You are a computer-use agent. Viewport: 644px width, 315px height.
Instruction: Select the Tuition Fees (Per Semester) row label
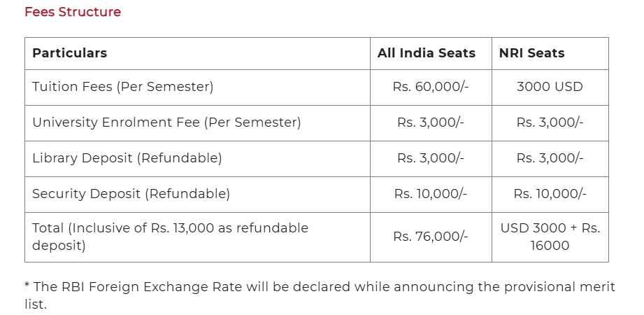click(123, 87)
